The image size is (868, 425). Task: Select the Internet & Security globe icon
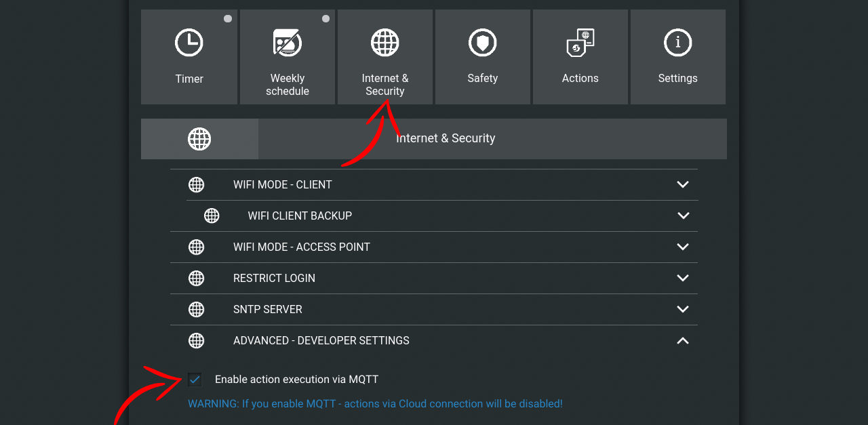(385, 43)
